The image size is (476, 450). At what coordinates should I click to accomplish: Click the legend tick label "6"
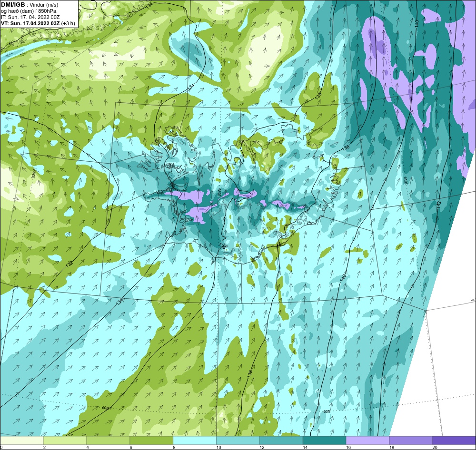tap(131, 447)
